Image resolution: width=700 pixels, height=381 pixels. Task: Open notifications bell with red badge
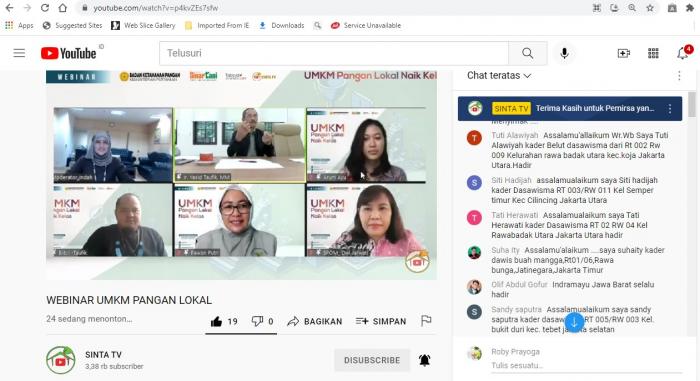[x=683, y=53]
